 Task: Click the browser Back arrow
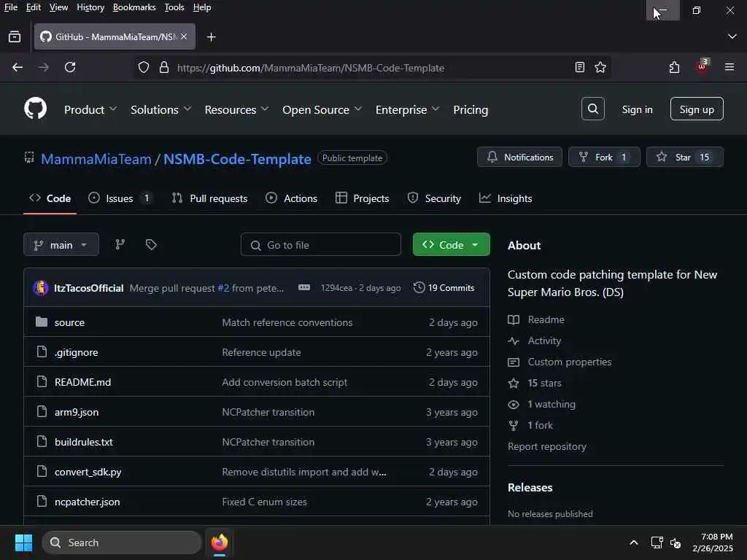pyautogui.click(x=18, y=68)
